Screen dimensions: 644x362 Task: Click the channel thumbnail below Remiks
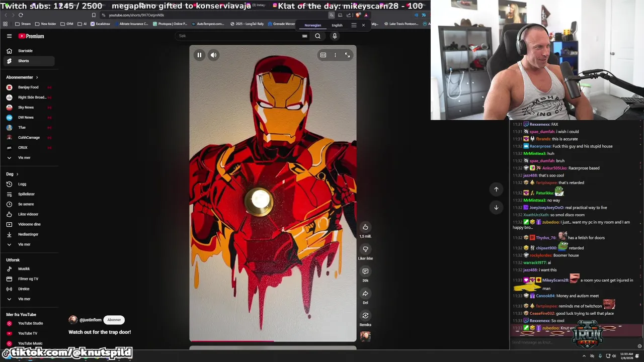click(x=365, y=336)
